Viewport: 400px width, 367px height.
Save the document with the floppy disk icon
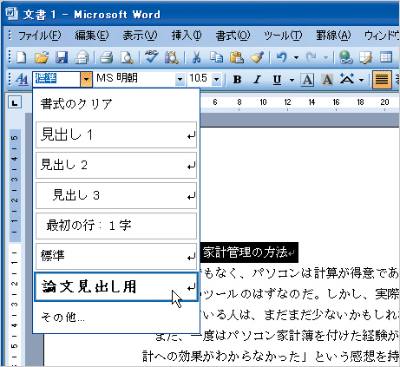tap(62, 58)
